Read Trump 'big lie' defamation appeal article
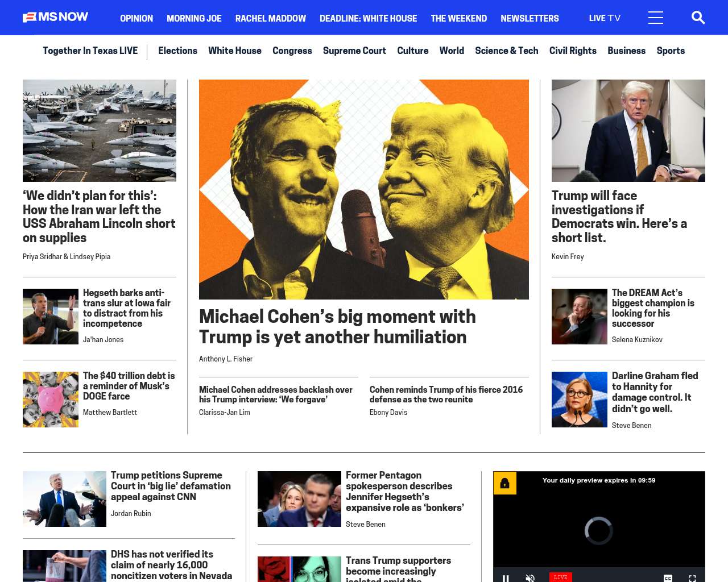The height and width of the screenshot is (582, 728). (171, 486)
